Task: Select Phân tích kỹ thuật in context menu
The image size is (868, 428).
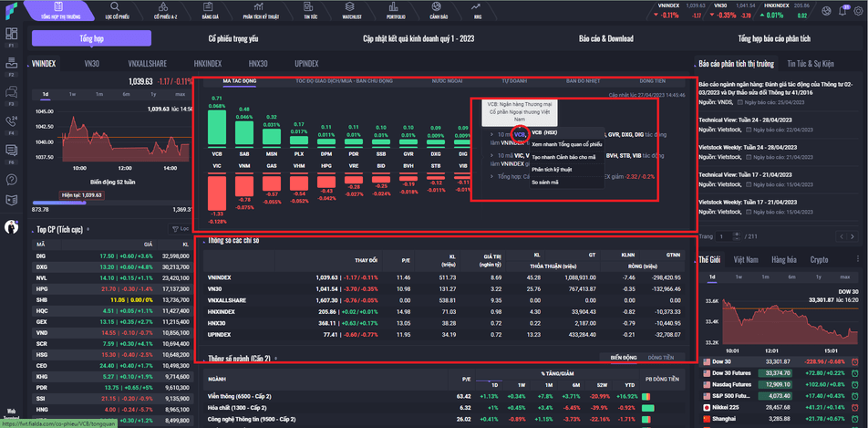Action: [552, 170]
